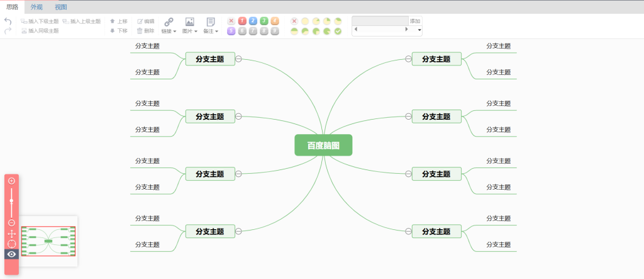Collapse second-from-top left 分支主题 branch
Screen dimensions: 644x279
click(x=238, y=117)
